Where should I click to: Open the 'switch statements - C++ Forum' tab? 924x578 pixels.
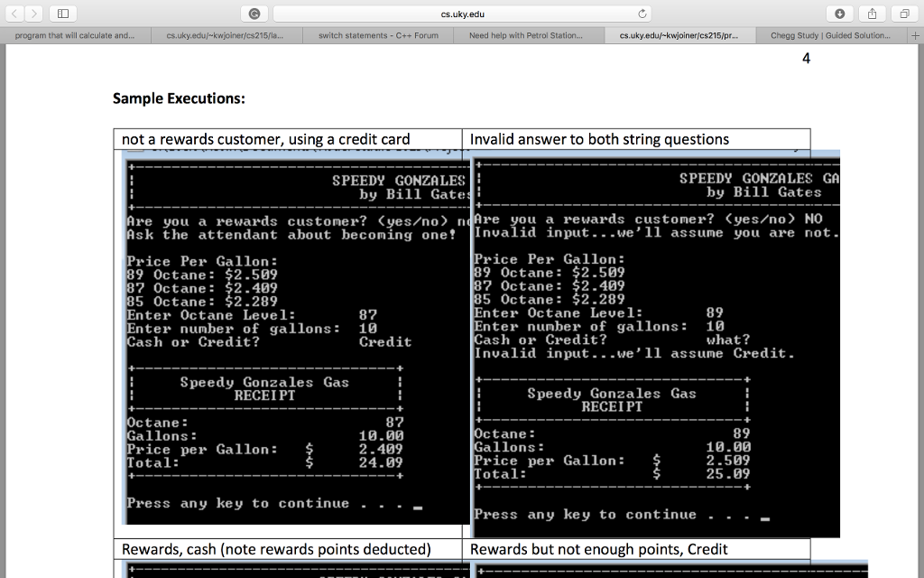pos(378,35)
